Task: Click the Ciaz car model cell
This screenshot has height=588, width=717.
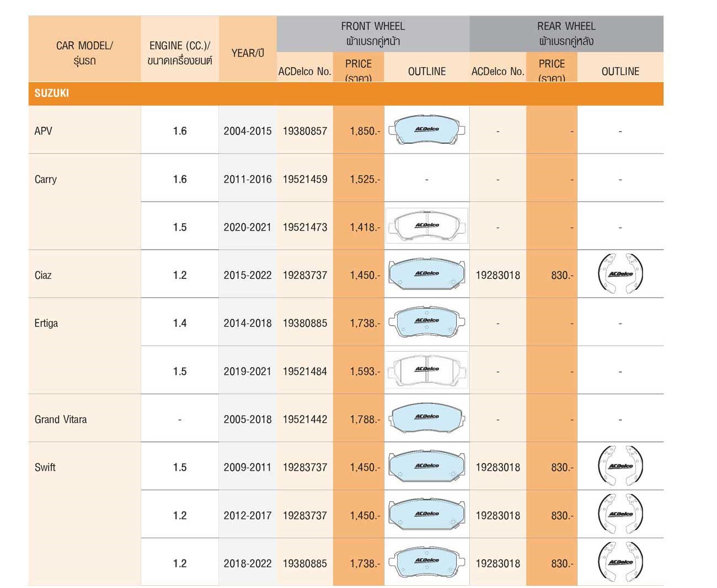Action: coord(84,274)
